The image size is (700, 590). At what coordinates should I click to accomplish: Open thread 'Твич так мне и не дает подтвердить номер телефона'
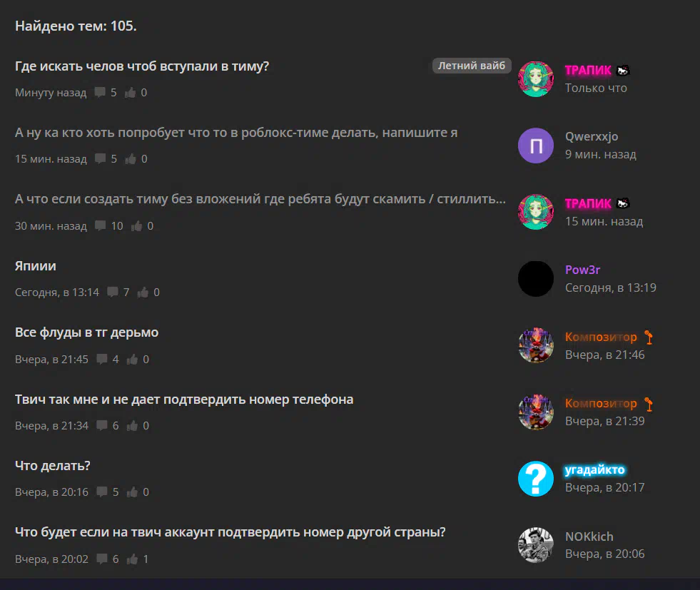[x=184, y=400]
